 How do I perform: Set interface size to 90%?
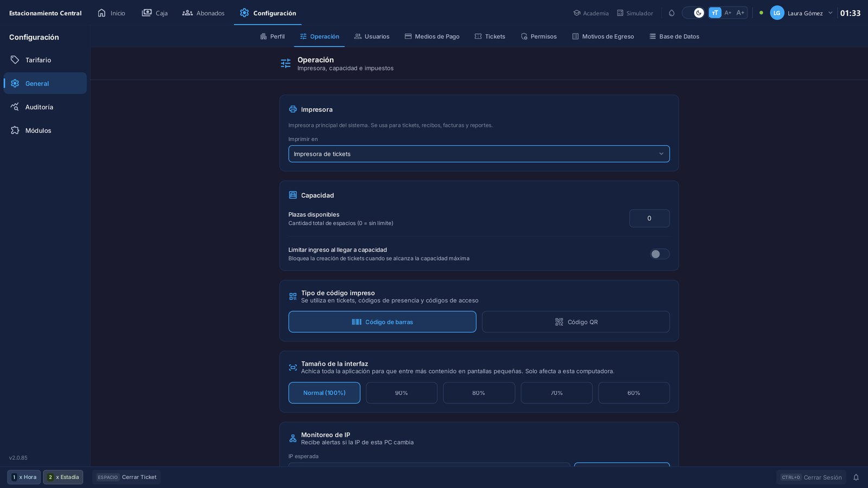point(401,393)
